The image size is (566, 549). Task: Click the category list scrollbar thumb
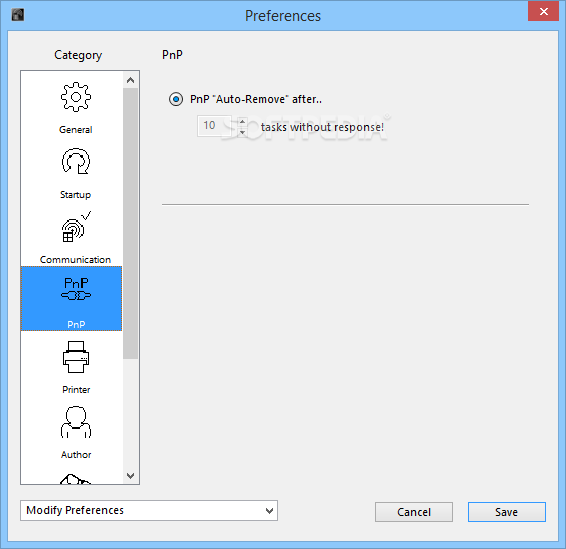(x=130, y=223)
